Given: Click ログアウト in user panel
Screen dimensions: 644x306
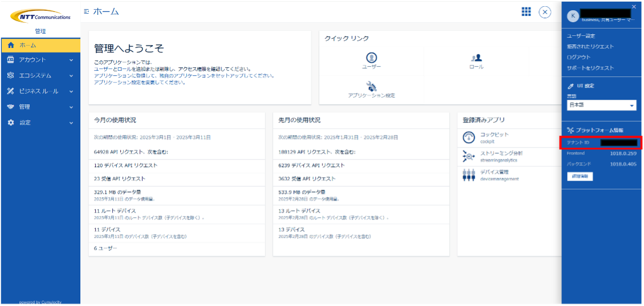Looking at the screenshot, I should [x=578, y=57].
